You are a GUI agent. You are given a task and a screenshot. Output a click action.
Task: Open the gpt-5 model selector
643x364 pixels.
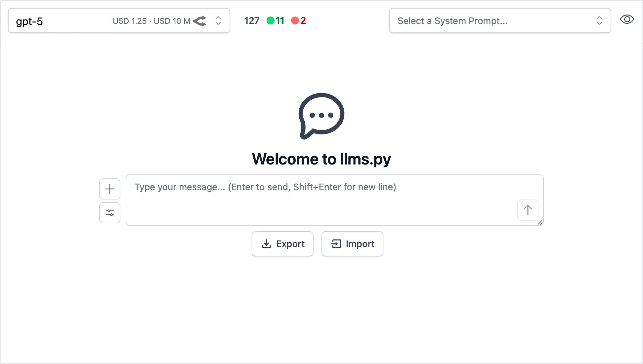point(119,20)
